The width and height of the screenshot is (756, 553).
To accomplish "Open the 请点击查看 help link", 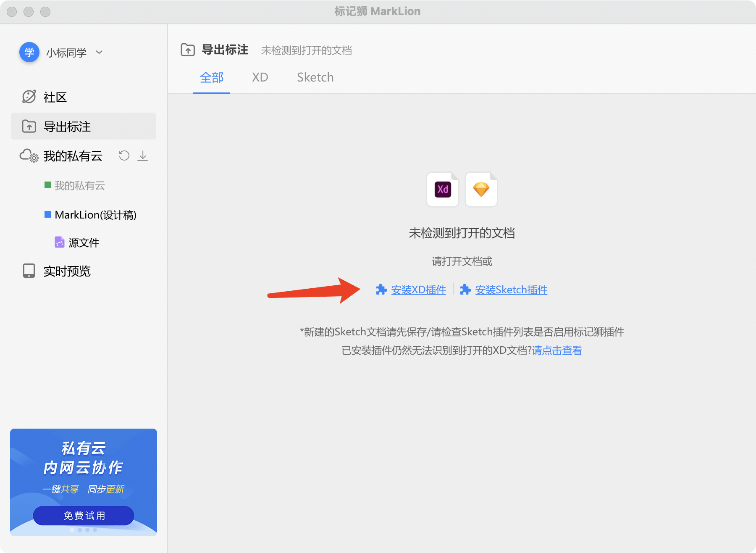I will (x=557, y=350).
